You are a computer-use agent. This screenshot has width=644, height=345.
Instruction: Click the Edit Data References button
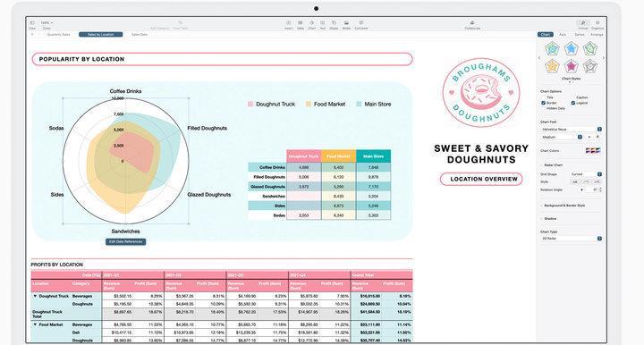(x=126, y=241)
